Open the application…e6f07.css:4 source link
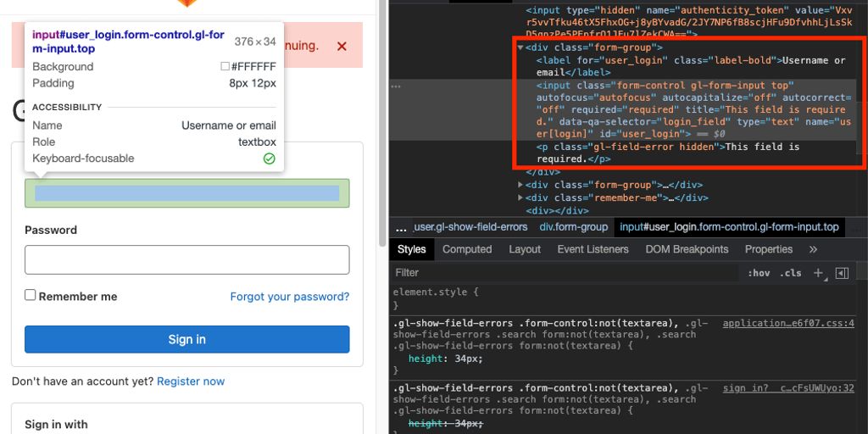 point(788,323)
